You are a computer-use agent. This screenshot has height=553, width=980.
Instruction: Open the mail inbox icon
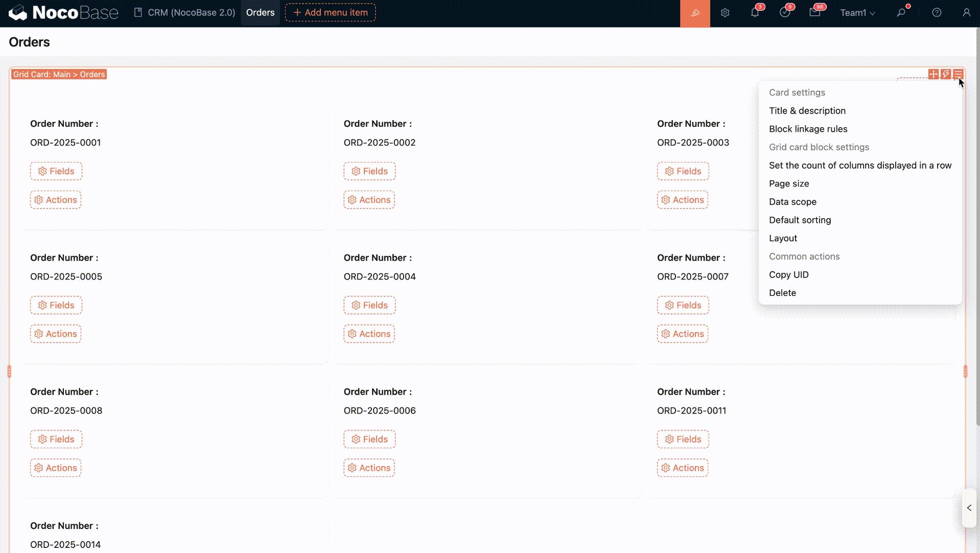pyautogui.click(x=814, y=13)
